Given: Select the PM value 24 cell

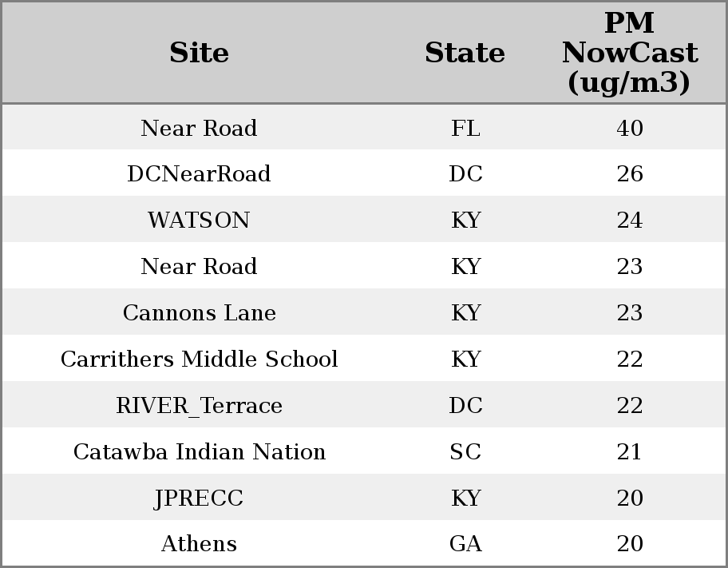Looking at the screenshot, I should pyautogui.click(x=630, y=220).
